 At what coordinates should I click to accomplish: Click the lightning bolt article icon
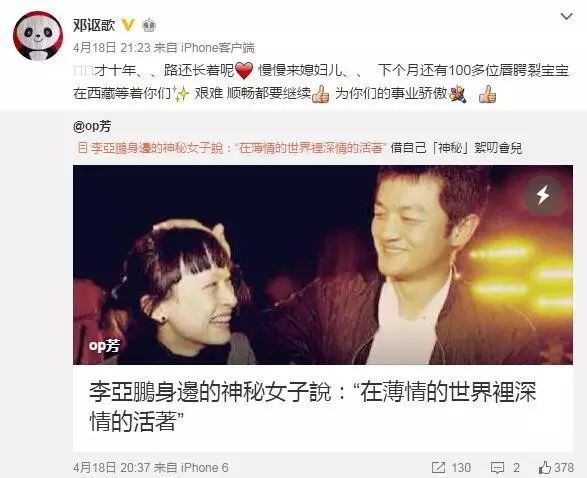click(x=543, y=195)
